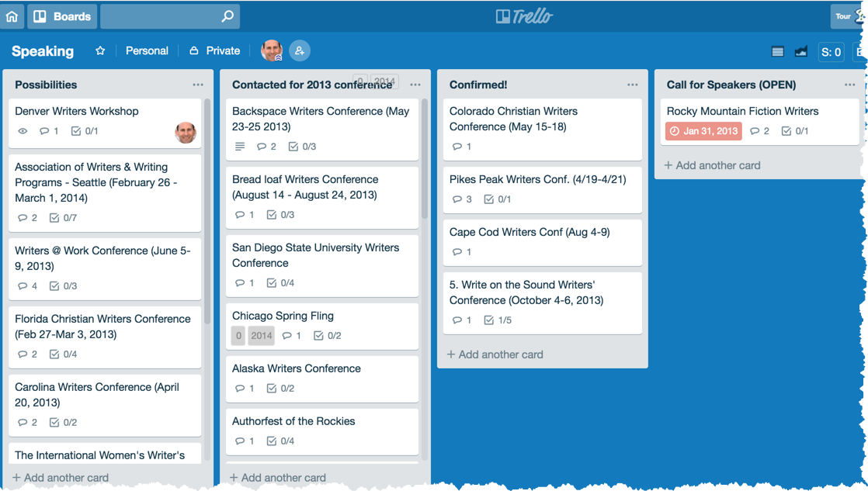Click member avatar on Denver Writers Workshop card

(x=186, y=133)
